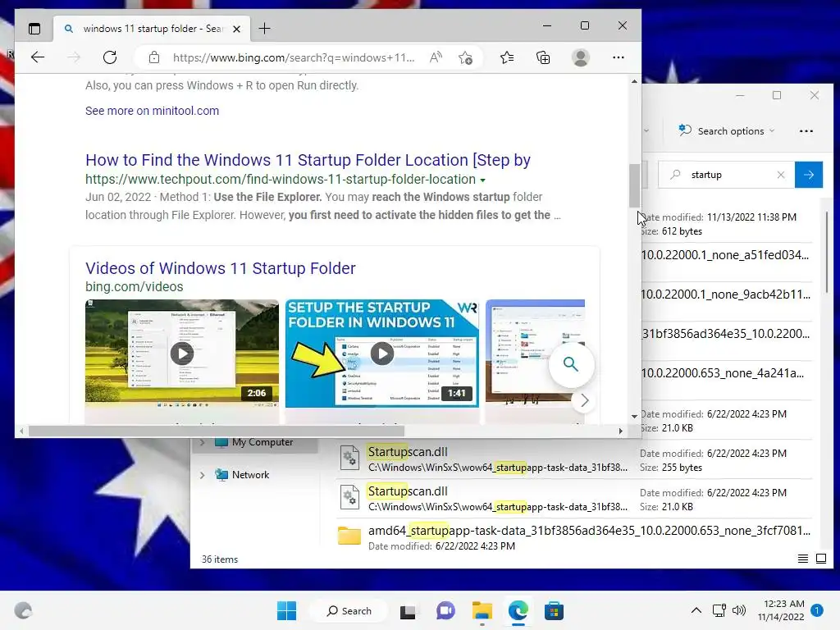Click the Bing address bar URL
Image resolution: width=840 pixels, height=630 pixels.
294,57
